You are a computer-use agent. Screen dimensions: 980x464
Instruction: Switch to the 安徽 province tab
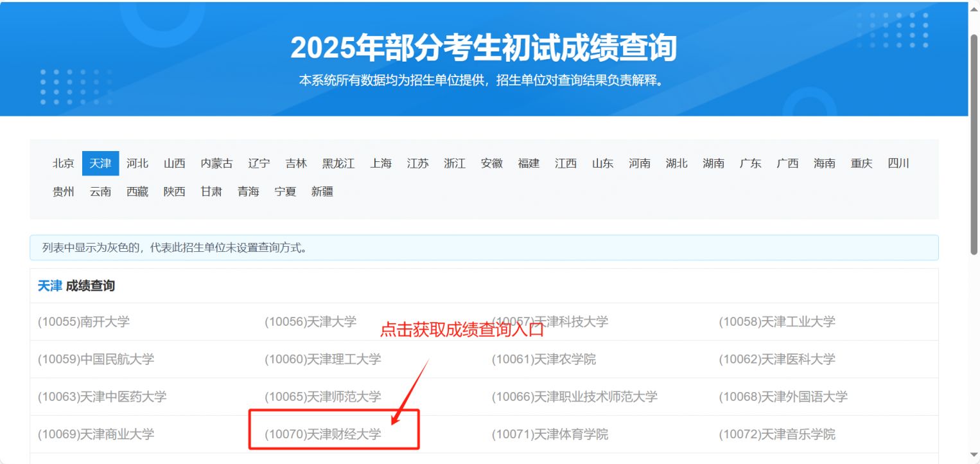[492, 163]
